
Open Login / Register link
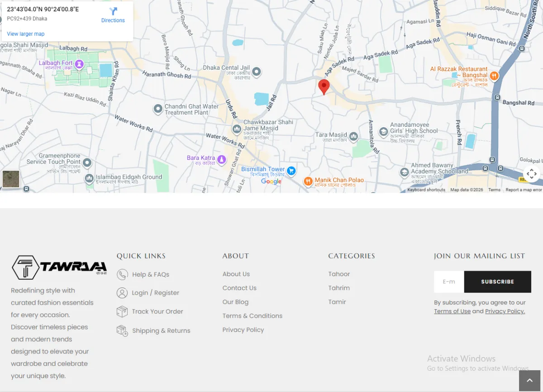pyautogui.click(x=156, y=293)
